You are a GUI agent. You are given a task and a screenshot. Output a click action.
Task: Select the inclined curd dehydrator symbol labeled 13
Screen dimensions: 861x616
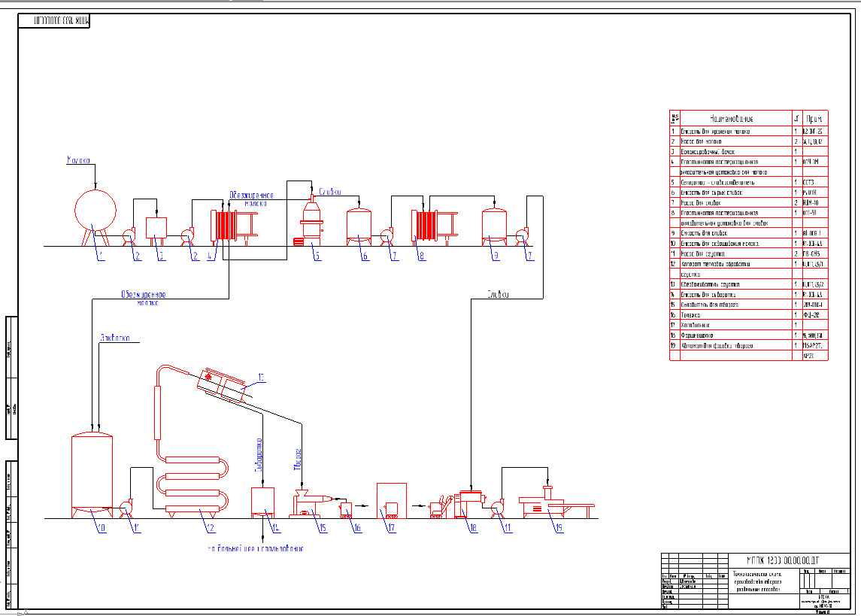point(222,385)
